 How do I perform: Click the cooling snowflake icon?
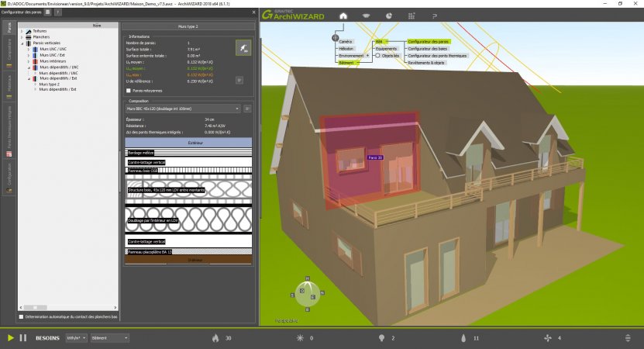coord(300,338)
